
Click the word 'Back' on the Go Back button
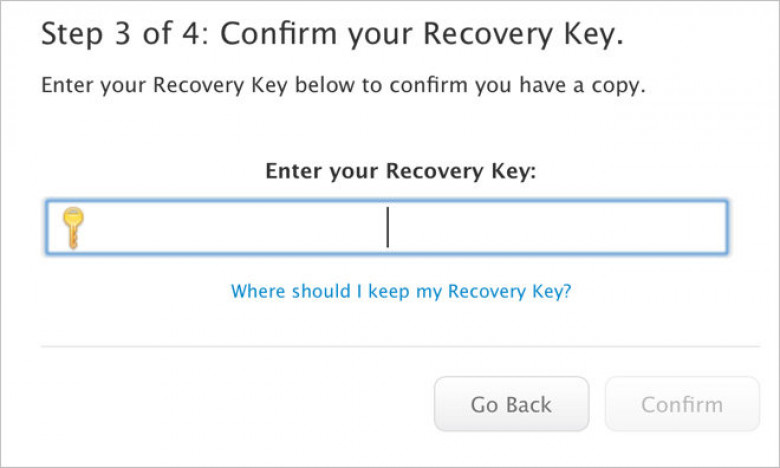tap(529, 405)
